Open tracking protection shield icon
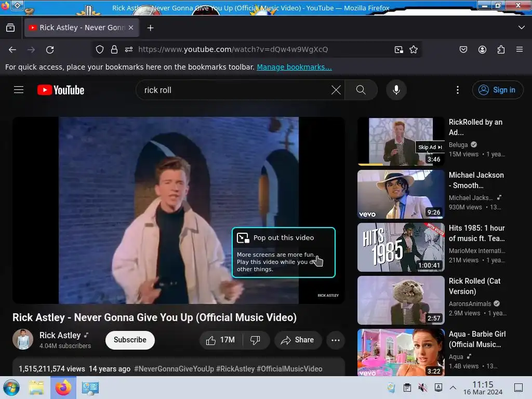Screen dimensions: 532x399 [99, 49]
